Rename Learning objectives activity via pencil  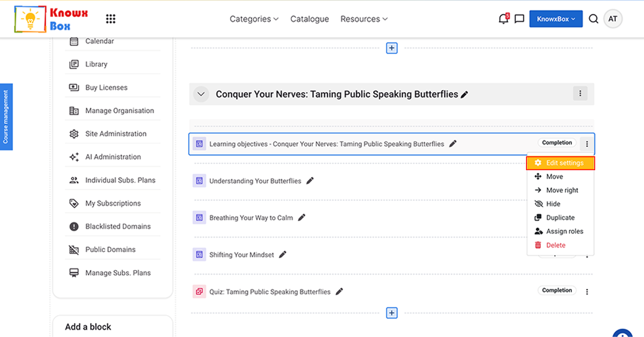pos(453,144)
